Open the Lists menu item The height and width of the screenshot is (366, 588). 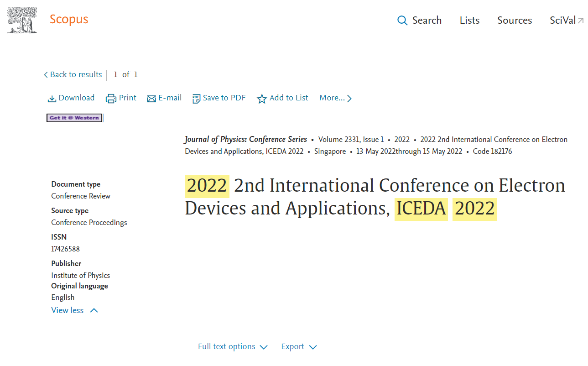click(469, 21)
